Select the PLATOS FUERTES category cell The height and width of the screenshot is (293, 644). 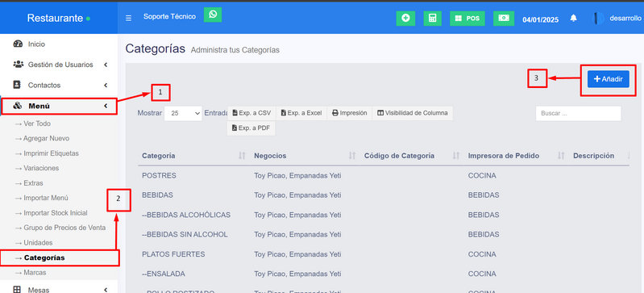point(173,254)
